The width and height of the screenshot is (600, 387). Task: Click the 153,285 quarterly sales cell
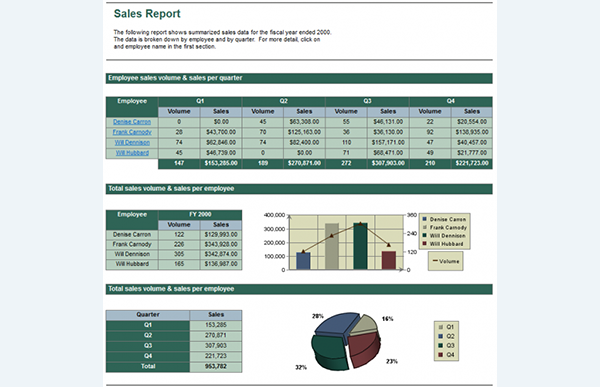pos(216,325)
